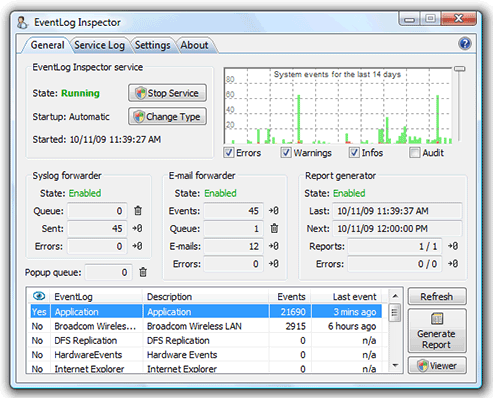The width and height of the screenshot is (493, 398).
Task: Click the EventLog column header
Action: click(97, 296)
